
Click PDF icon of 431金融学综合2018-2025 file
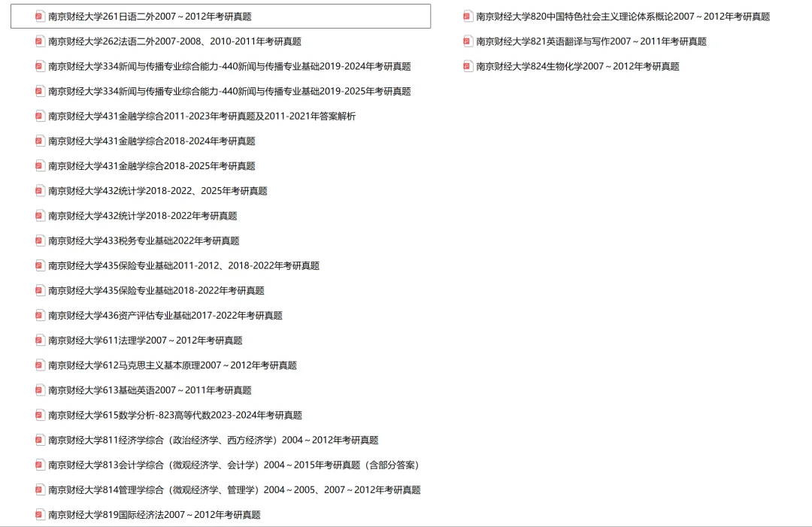pos(40,165)
